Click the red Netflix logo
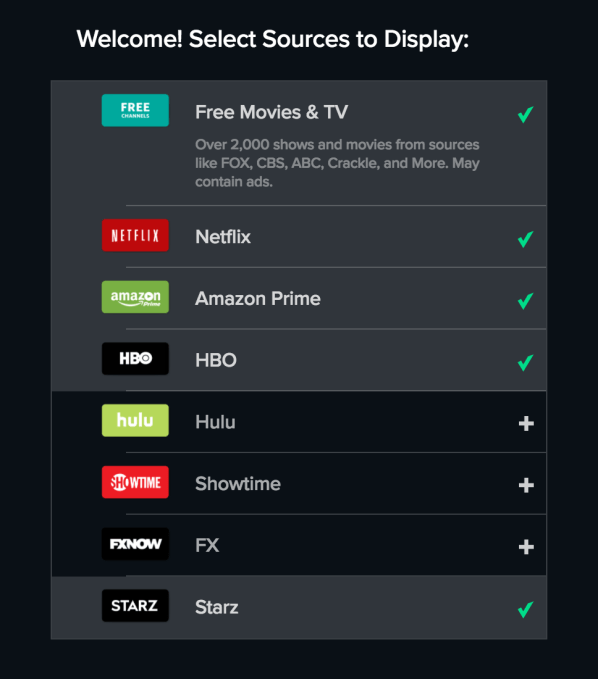 pyautogui.click(x=135, y=235)
